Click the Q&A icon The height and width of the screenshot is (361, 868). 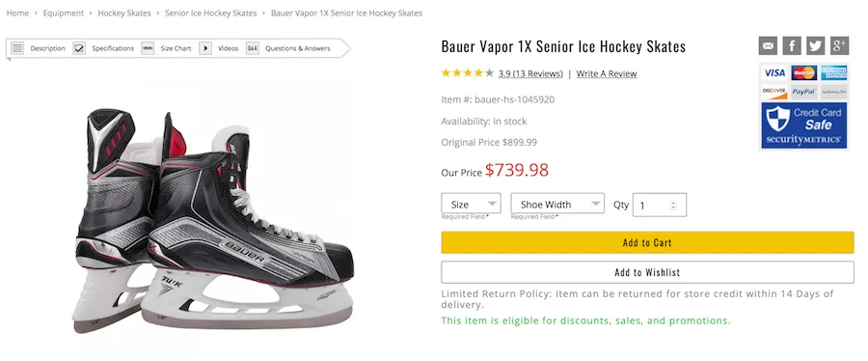coord(253,48)
